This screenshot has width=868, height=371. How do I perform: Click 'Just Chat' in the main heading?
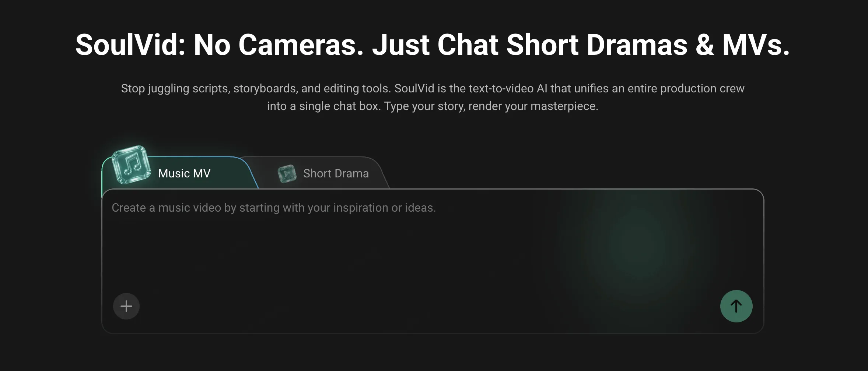coord(435,45)
